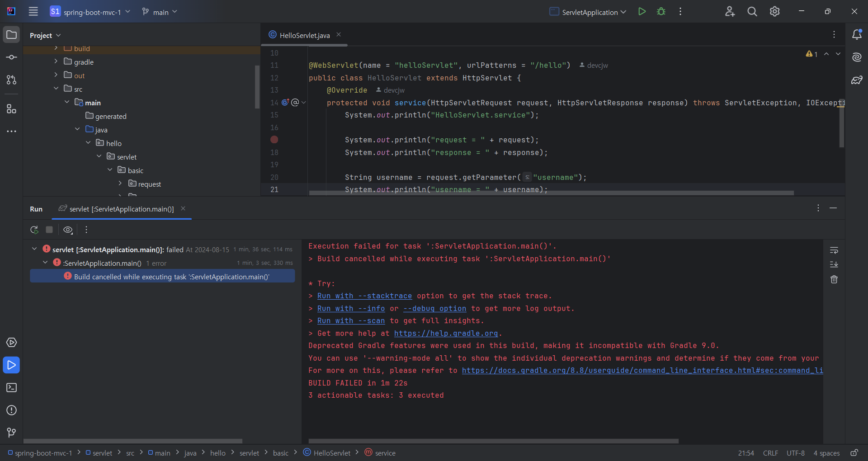Open editor tab options menu
The height and width of the screenshot is (461, 868).
coord(834,34)
